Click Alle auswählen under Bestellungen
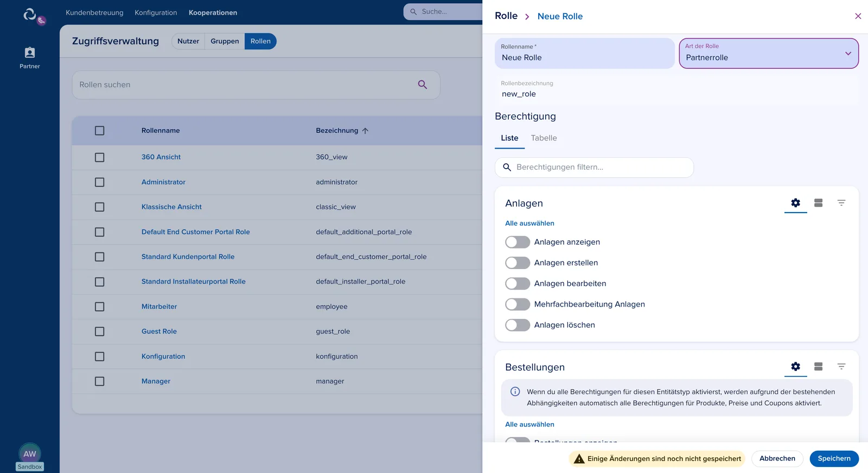 pyautogui.click(x=529, y=425)
